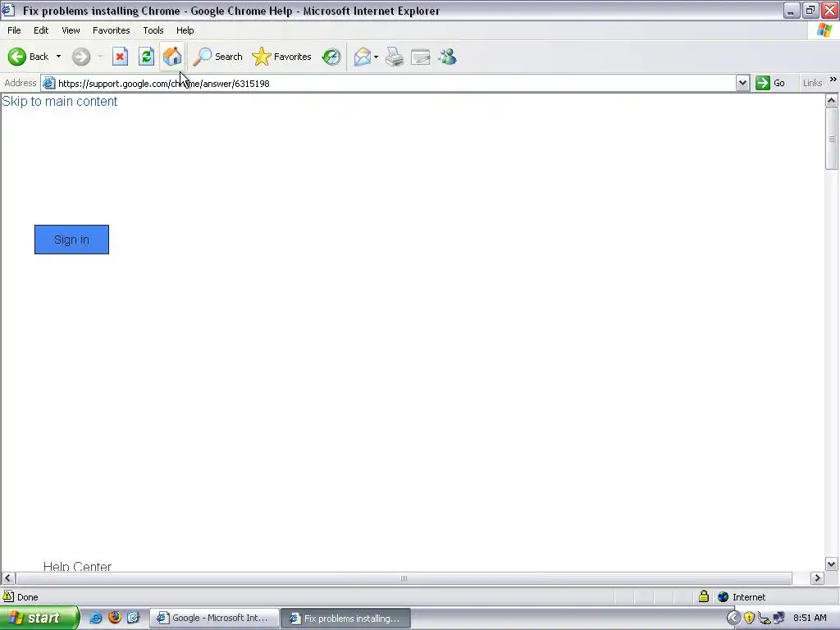Click the vertical scrollbar up arrow

click(832, 100)
